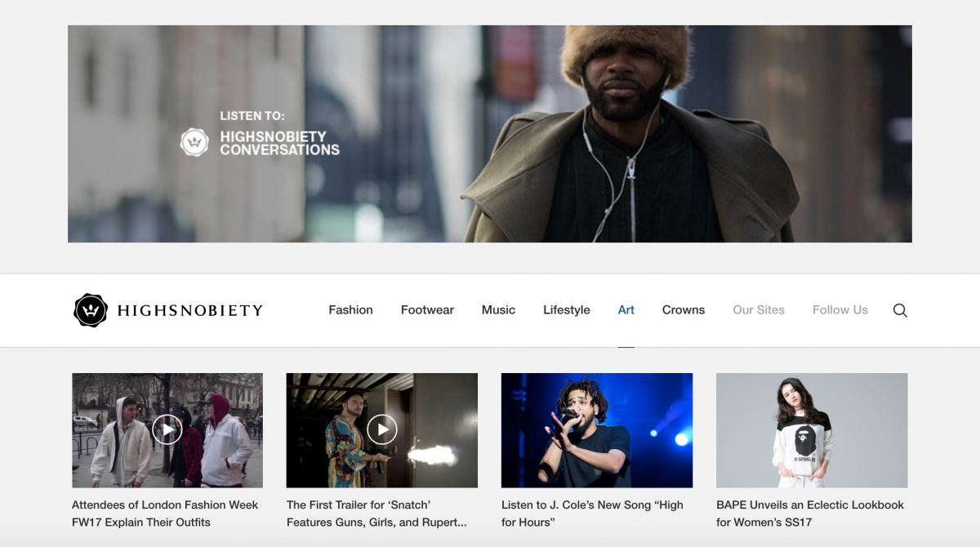Image resolution: width=980 pixels, height=547 pixels.
Task: Read 'Attendees of London Fashion Week' article
Action: [x=165, y=514]
